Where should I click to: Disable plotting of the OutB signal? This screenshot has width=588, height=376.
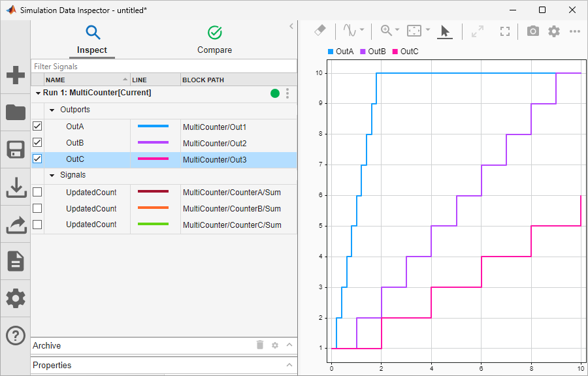pos(37,142)
